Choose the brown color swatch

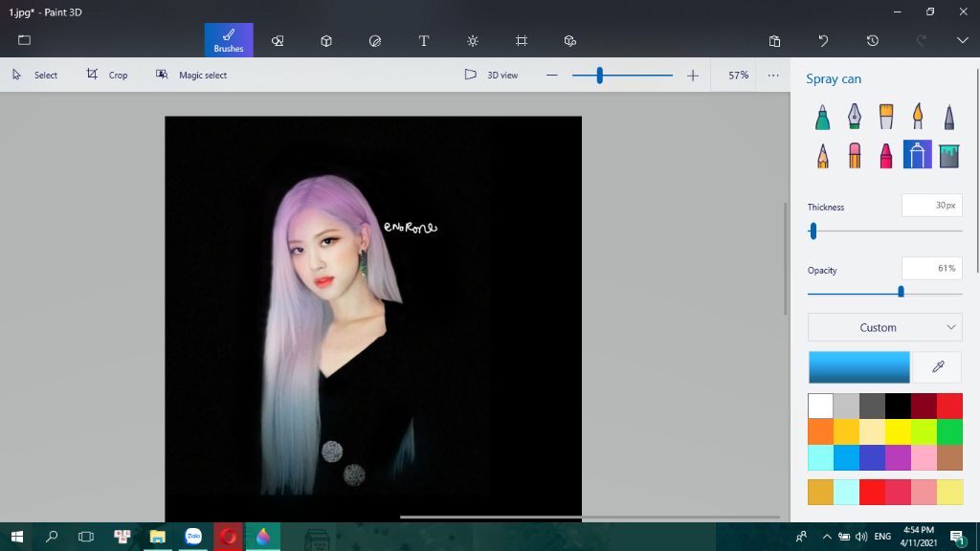[950, 458]
